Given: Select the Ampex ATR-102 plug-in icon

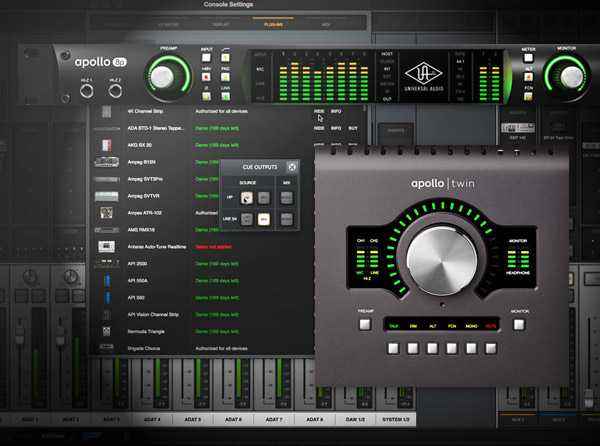Looking at the screenshot, I should [106, 213].
